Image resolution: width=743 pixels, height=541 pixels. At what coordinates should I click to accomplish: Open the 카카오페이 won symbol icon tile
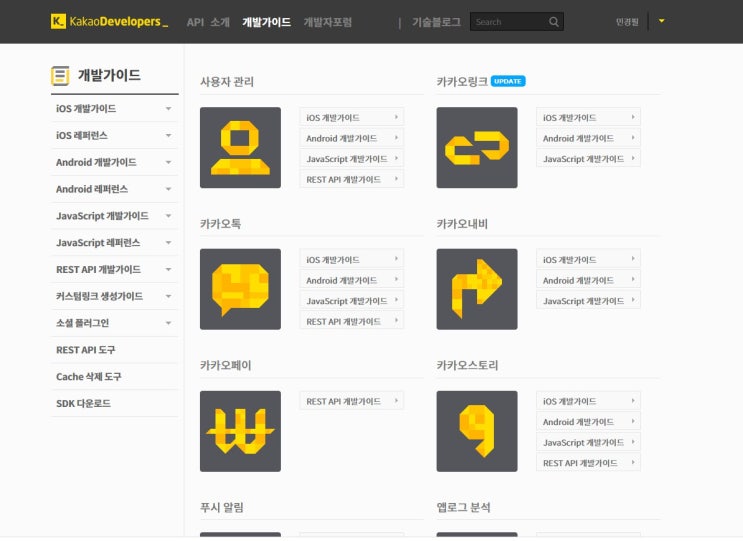pos(240,431)
